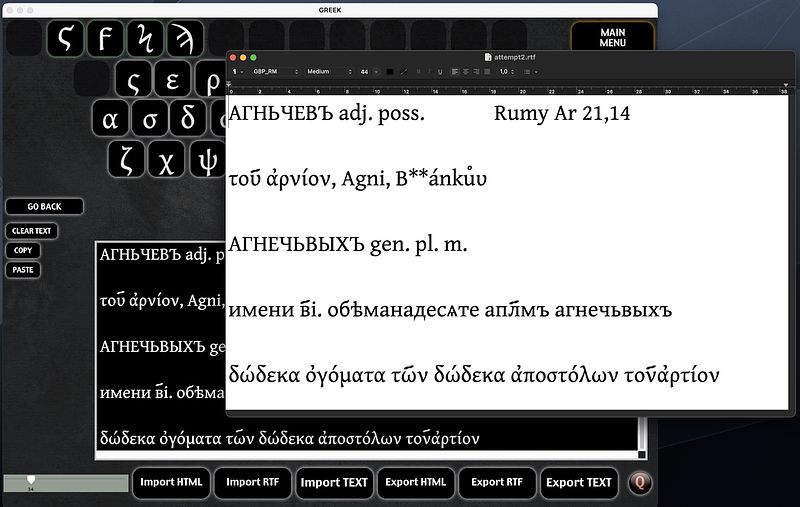The height and width of the screenshot is (507, 800).
Task: Click the Import RTF button
Action: (x=250, y=482)
